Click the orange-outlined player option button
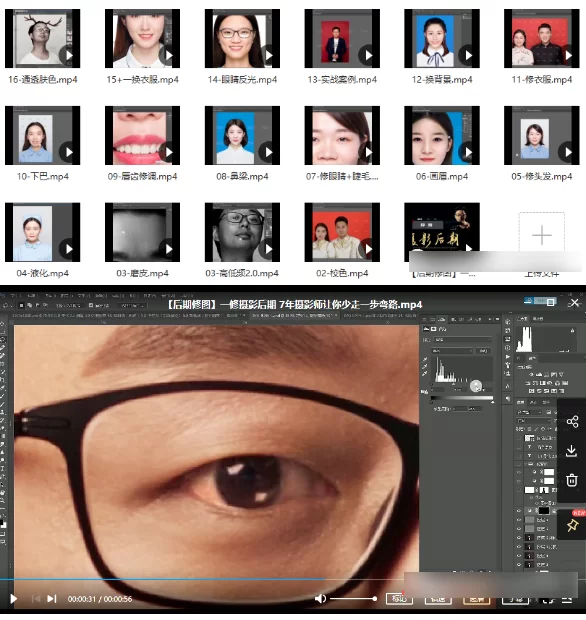 pos(476,599)
